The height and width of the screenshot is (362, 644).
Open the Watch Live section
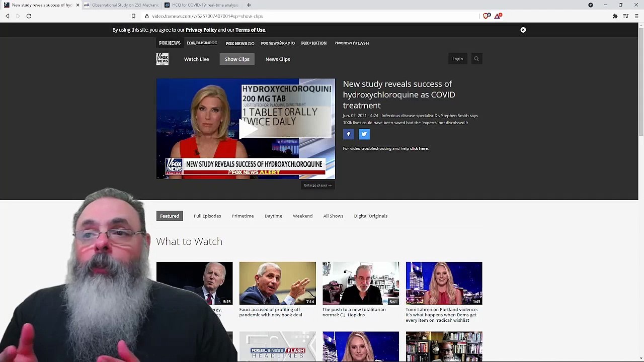[x=196, y=59]
